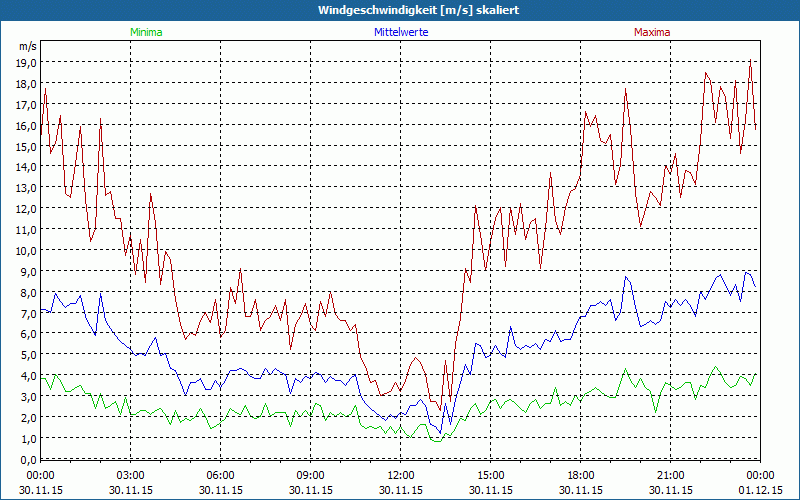Click the Maxima legend label

pyautogui.click(x=652, y=32)
